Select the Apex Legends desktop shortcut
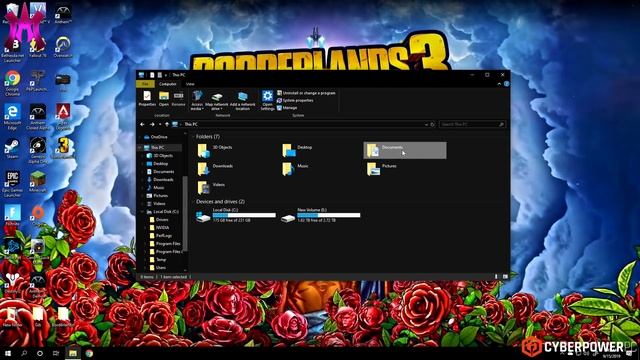Image resolution: width=640 pixels, height=360 pixels. point(63,117)
